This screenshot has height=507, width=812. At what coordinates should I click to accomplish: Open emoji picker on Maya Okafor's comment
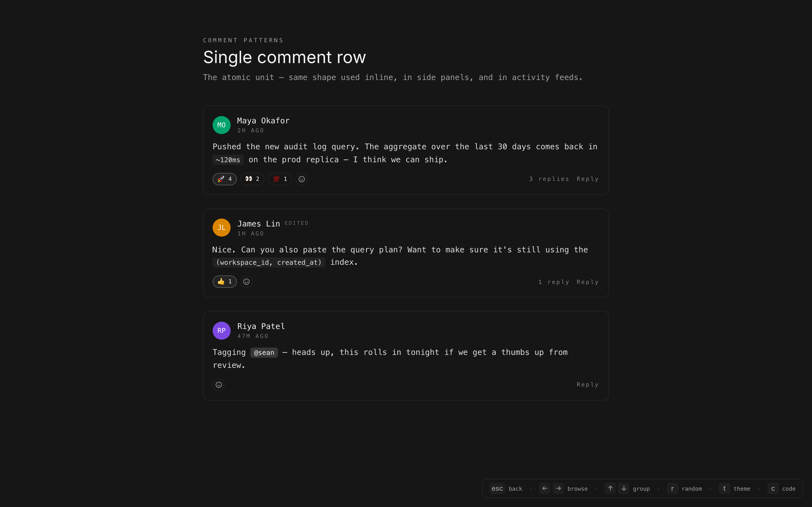pos(302,179)
